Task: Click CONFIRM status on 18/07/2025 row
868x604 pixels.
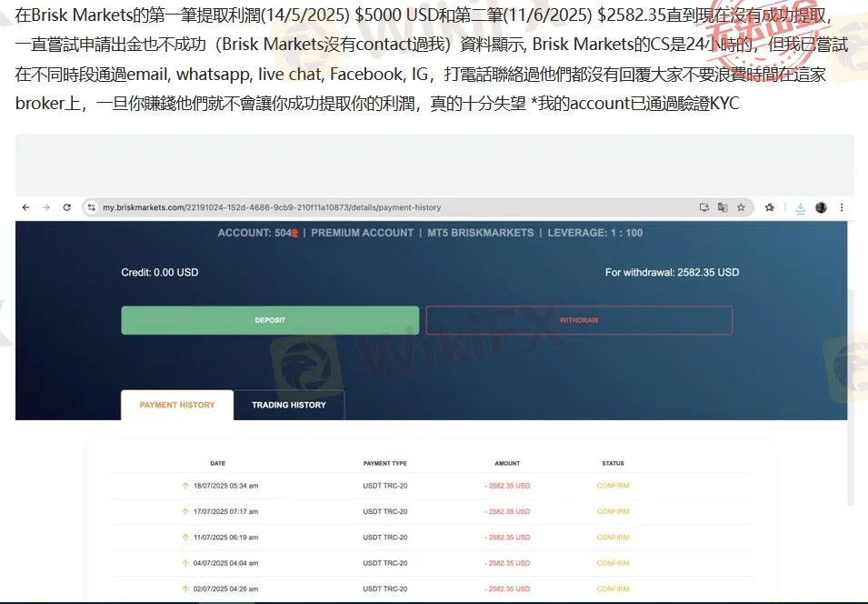Action: [x=613, y=486]
